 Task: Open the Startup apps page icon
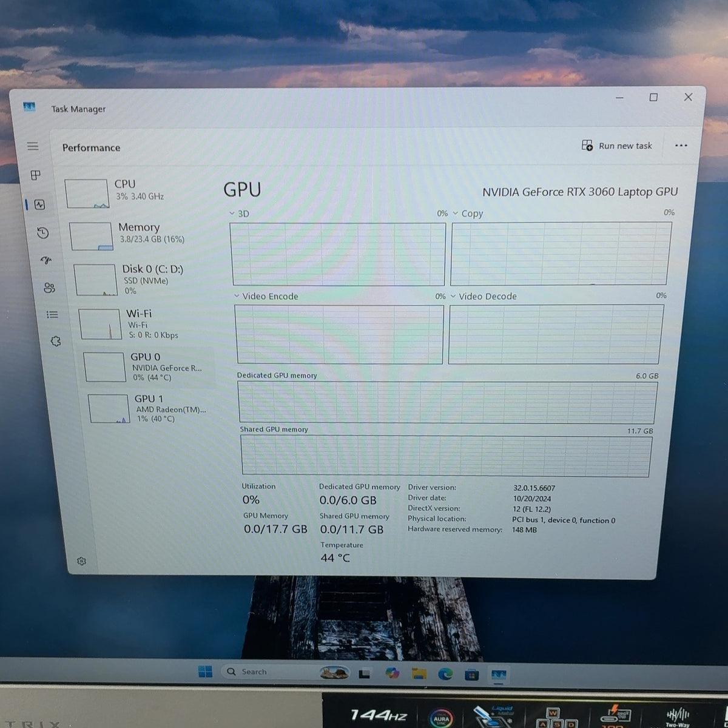(x=46, y=260)
